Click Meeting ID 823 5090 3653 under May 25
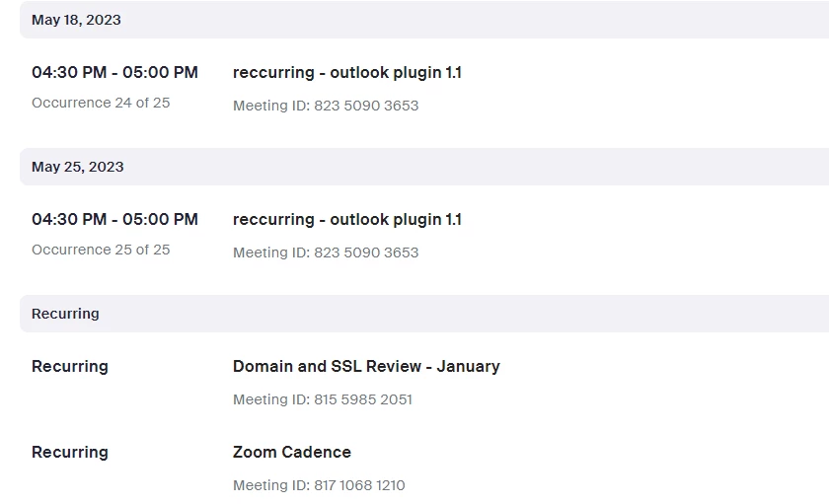The height and width of the screenshot is (504, 829). point(326,252)
